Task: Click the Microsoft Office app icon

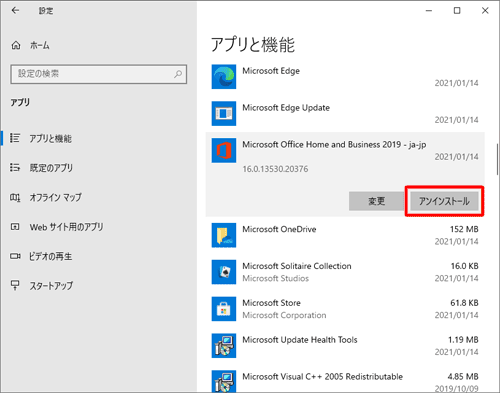Action: 224,150
